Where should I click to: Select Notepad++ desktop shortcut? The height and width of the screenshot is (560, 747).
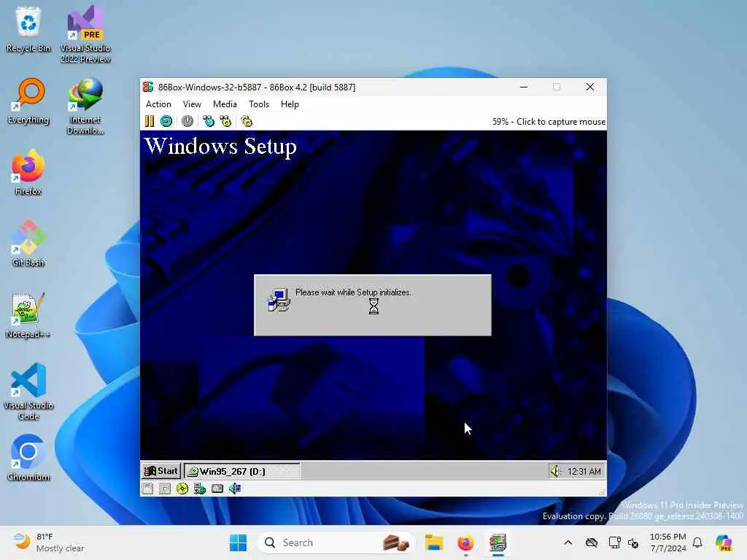(x=28, y=315)
